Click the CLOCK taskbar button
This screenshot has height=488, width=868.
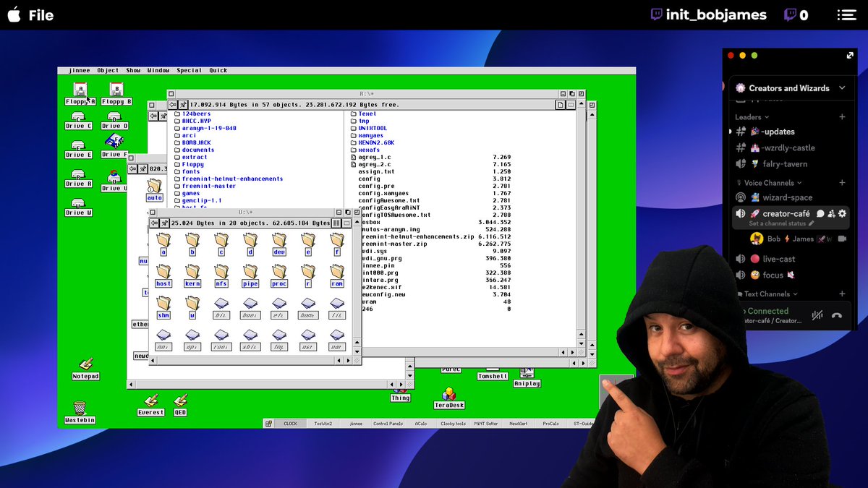pos(290,424)
